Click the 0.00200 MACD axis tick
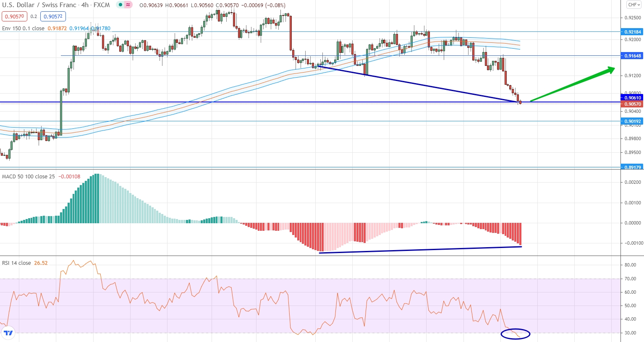644x342 pixels. tap(633, 182)
